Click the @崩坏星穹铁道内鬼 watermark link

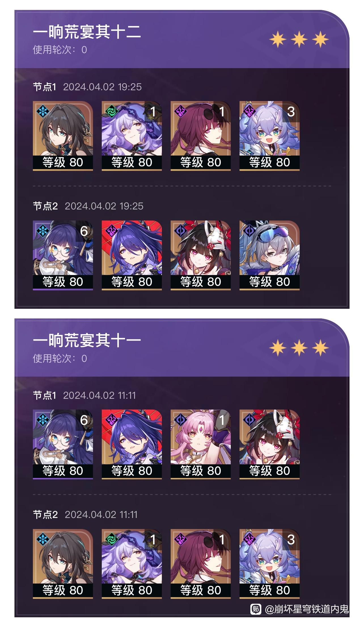tap(306, 609)
